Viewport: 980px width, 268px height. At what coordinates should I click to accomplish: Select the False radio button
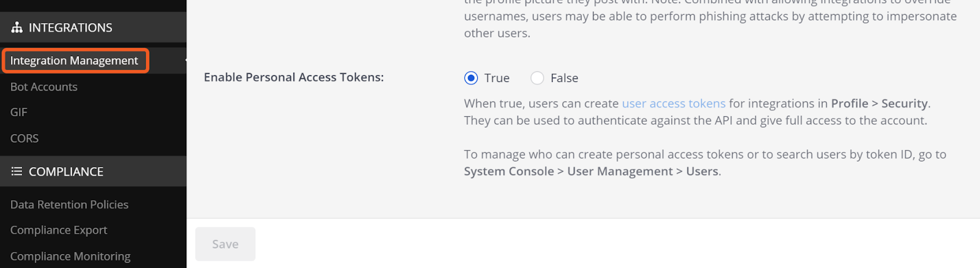537,78
